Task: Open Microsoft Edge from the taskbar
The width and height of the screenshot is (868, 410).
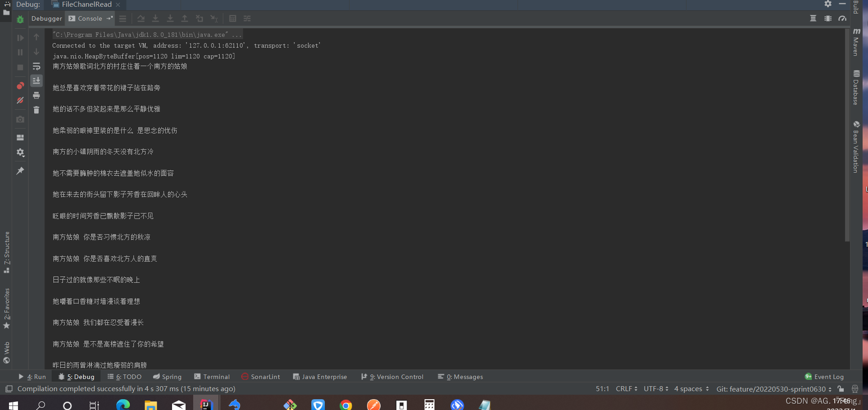Action: pos(123,405)
